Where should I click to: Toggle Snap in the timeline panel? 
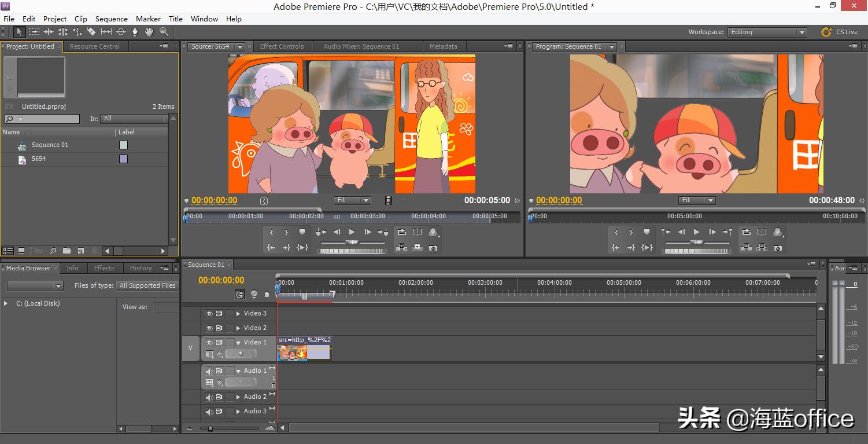click(240, 294)
